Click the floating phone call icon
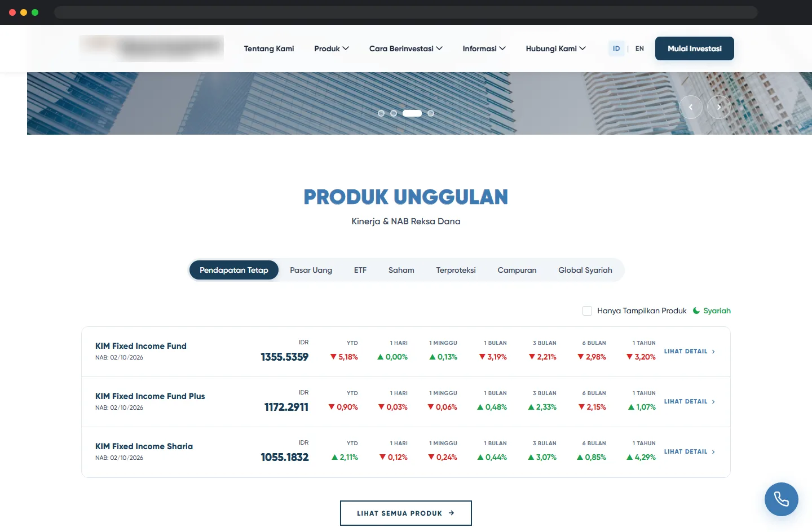This screenshot has height=532, width=812. (x=781, y=499)
